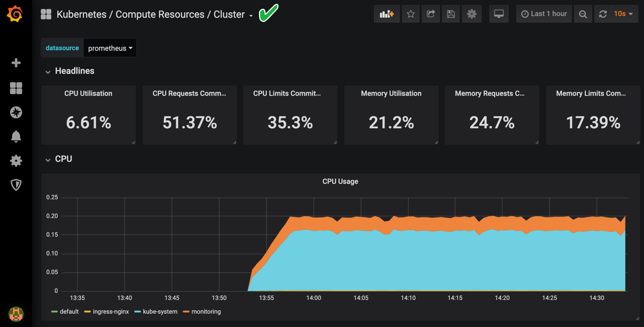Click the 21.2% memory utilisation value

[391, 122]
